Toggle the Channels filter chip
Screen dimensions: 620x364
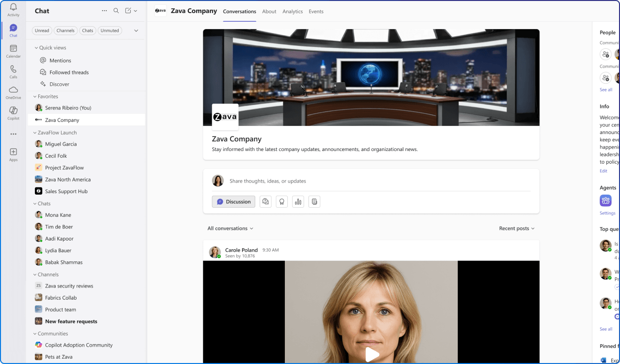click(65, 30)
